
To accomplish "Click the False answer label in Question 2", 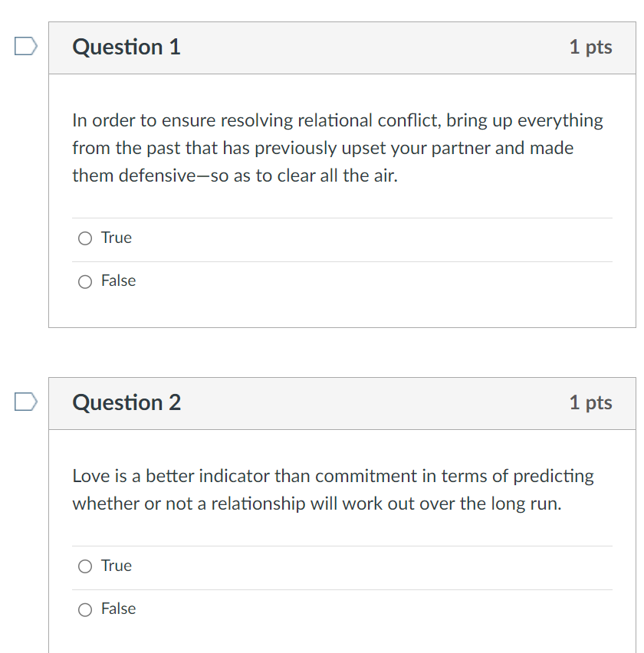I will tap(118, 609).
